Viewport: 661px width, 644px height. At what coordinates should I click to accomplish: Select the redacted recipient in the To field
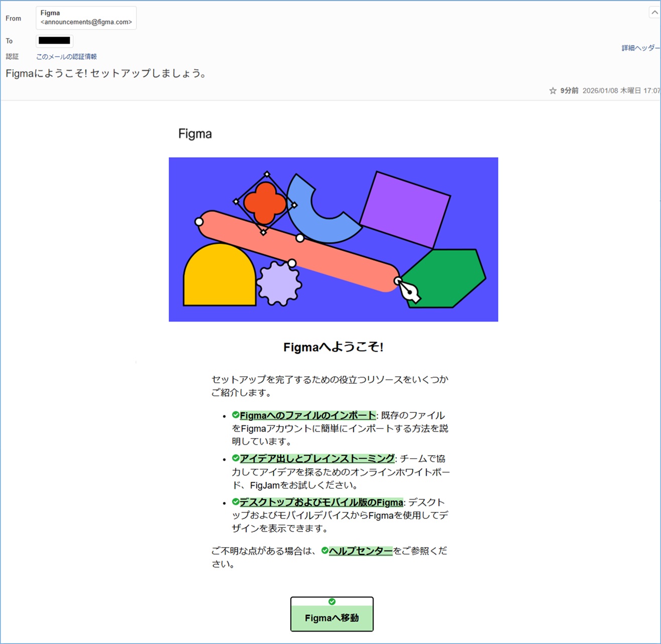pos(54,41)
